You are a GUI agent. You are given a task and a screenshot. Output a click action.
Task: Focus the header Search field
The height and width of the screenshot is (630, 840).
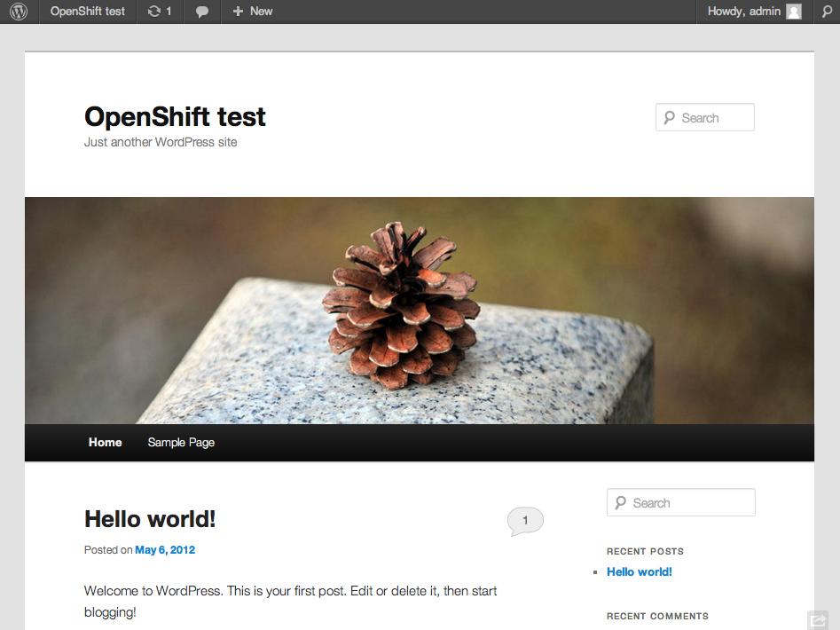pos(705,117)
